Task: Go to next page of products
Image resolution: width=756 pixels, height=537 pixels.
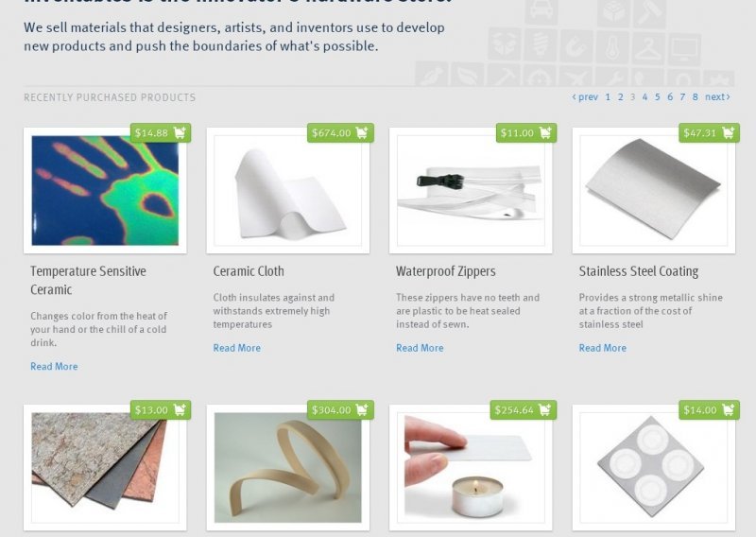Action: pos(717,97)
